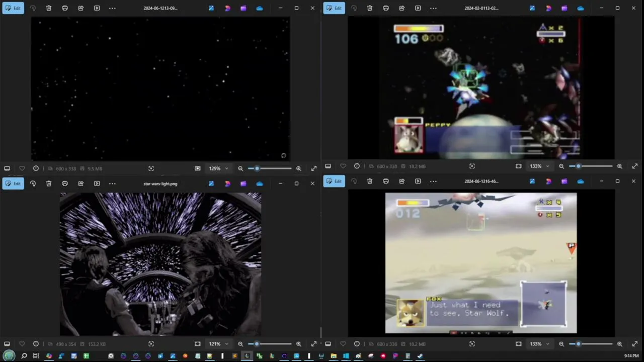Viewport: 644px width, 362px height.
Task: Open three-dot menu in 2024-06-1316-46 window
Action: (433, 181)
